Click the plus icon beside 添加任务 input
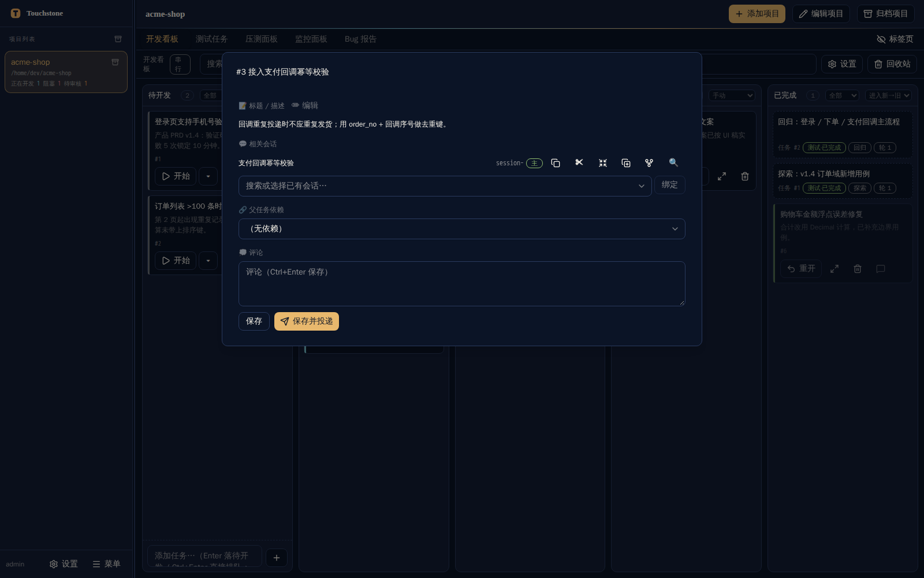Screen dimensions: 924x578 [x=277, y=558]
